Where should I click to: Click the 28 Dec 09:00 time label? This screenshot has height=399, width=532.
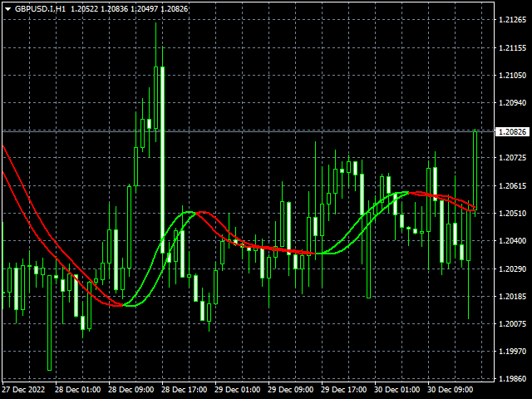pos(131,390)
